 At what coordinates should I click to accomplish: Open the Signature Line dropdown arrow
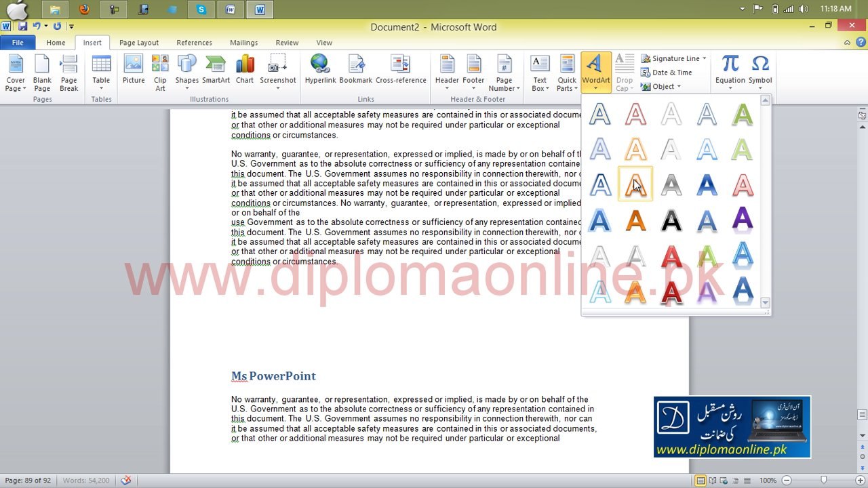(704, 58)
